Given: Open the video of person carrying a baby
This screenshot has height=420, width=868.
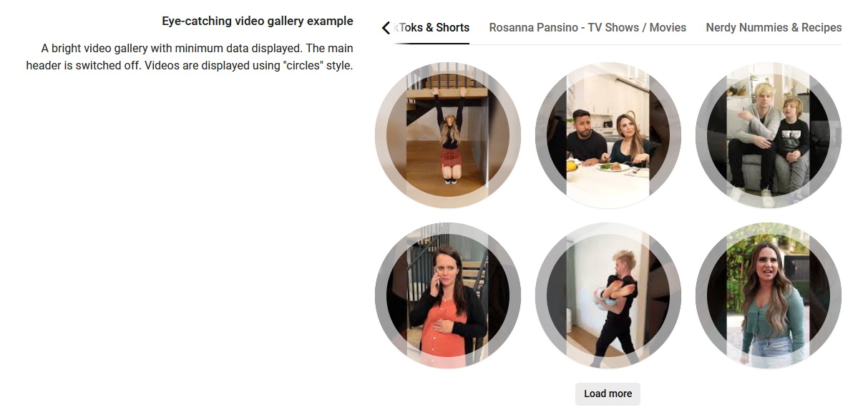Looking at the screenshot, I should point(608,296).
